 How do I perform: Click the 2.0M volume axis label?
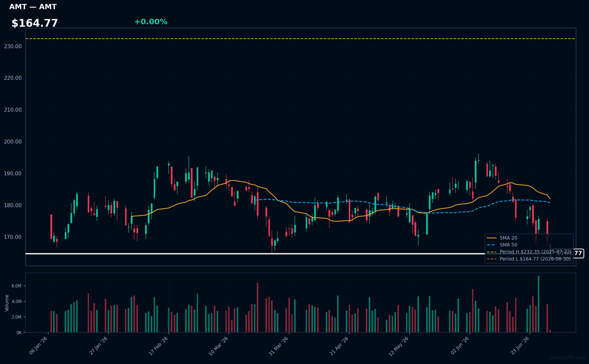(17, 317)
